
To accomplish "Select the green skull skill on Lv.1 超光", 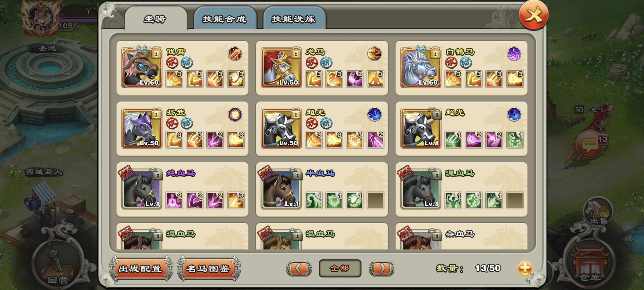I will pos(515,140).
